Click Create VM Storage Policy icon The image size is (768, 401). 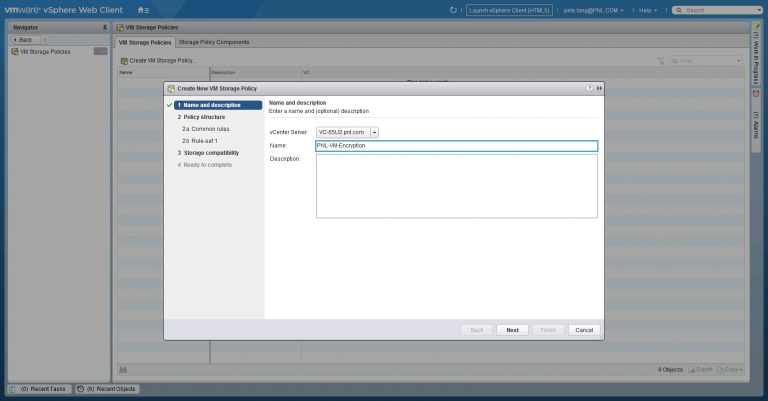(x=124, y=61)
